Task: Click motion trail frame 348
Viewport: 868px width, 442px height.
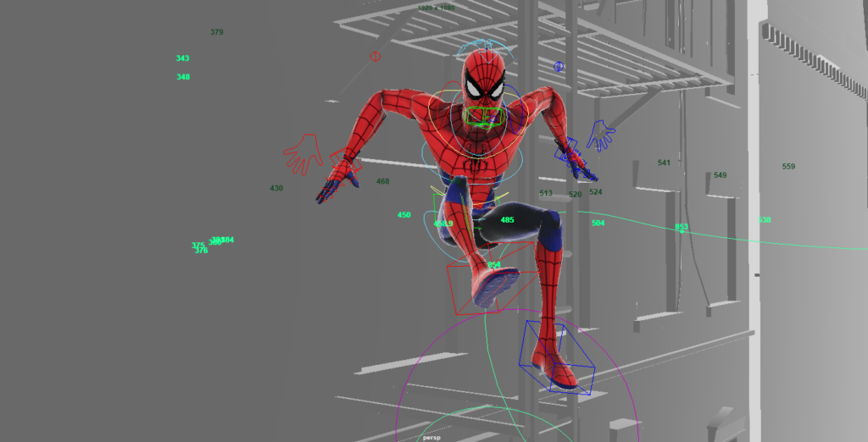Action: 183,77
